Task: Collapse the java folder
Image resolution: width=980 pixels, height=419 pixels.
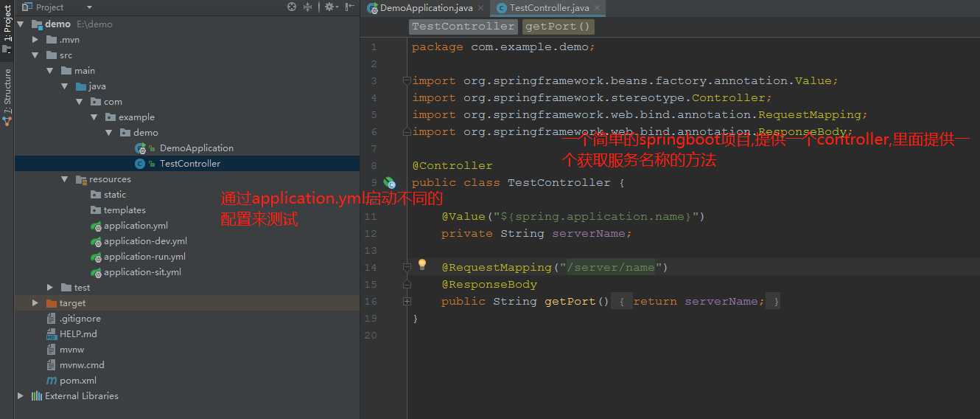Action: (x=64, y=86)
